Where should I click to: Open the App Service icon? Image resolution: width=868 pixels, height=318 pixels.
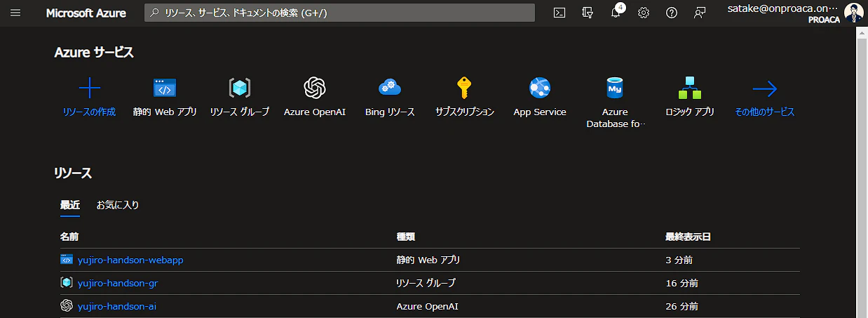pyautogui.click(x=540, y=88)
